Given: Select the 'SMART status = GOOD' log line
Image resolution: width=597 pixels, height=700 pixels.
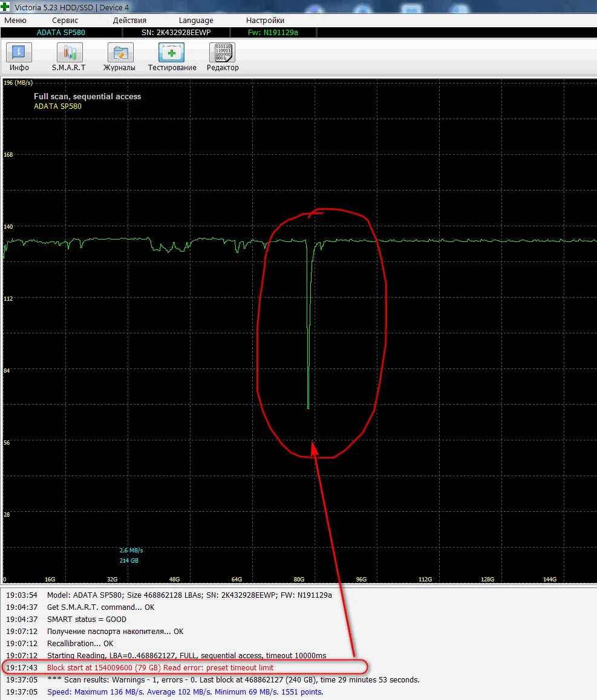Looking at the screenshot, I should (x=66, y=619).
